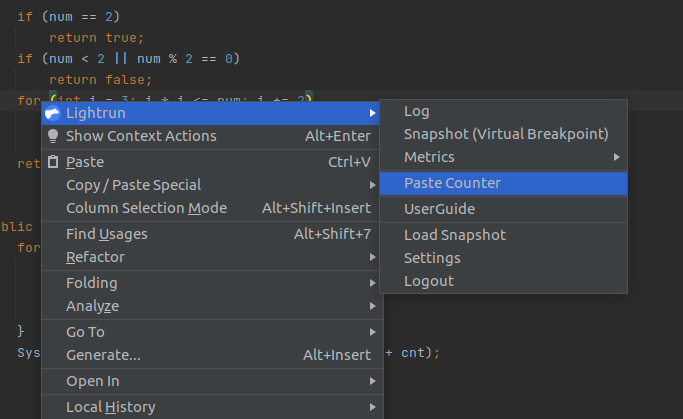The width and height of the screenshot is (683, 419).
Task: Expand the Lightrun submenu arrow
Action: click(x=372, y=113)
